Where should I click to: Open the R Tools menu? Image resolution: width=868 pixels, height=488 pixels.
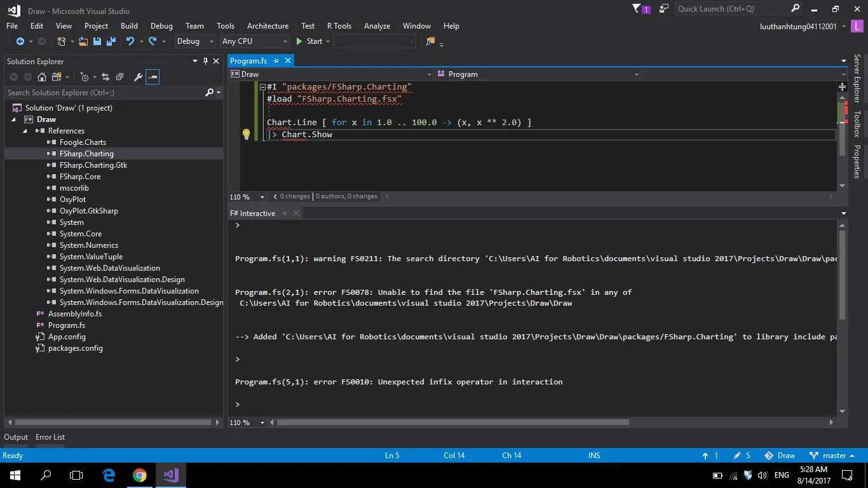coord(339,26)
